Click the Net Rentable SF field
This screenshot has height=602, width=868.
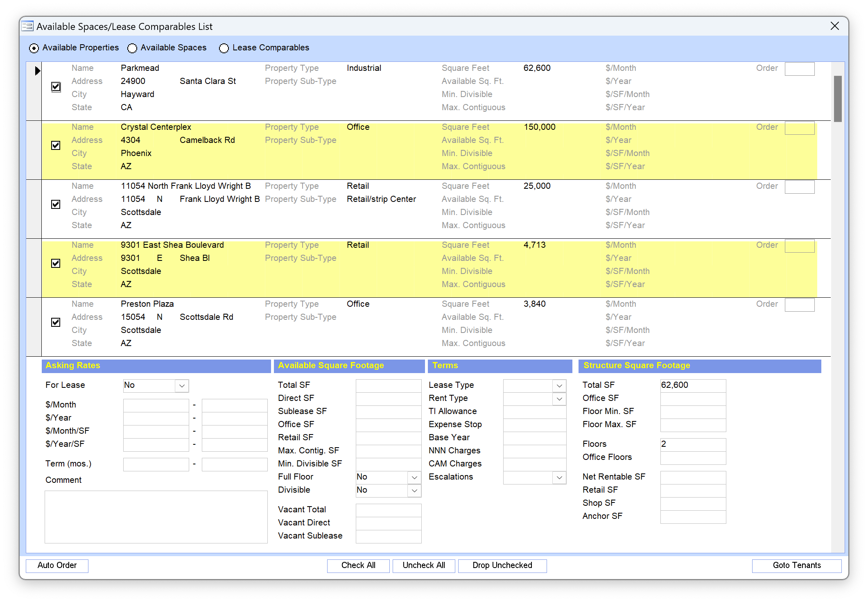[693, 477]
